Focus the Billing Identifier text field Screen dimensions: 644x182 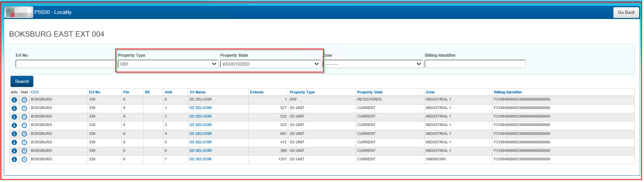point(475,64)
